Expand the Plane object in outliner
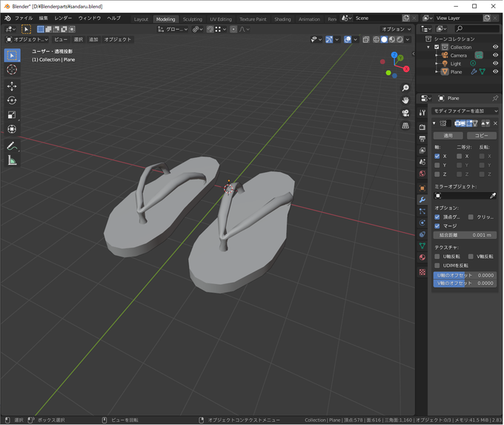 pos(437,71)
